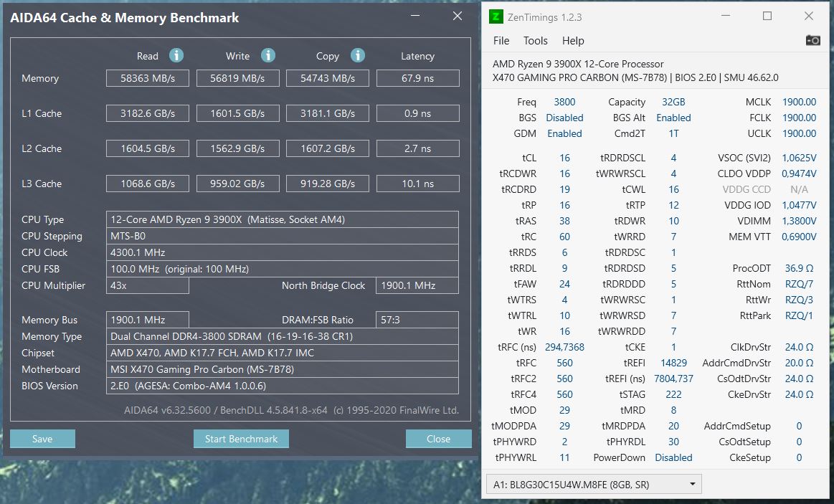Select L2 Cache copy 1607.2 GB/s
This screenshot has height=504, width=834.
click(x=328, y=148)
